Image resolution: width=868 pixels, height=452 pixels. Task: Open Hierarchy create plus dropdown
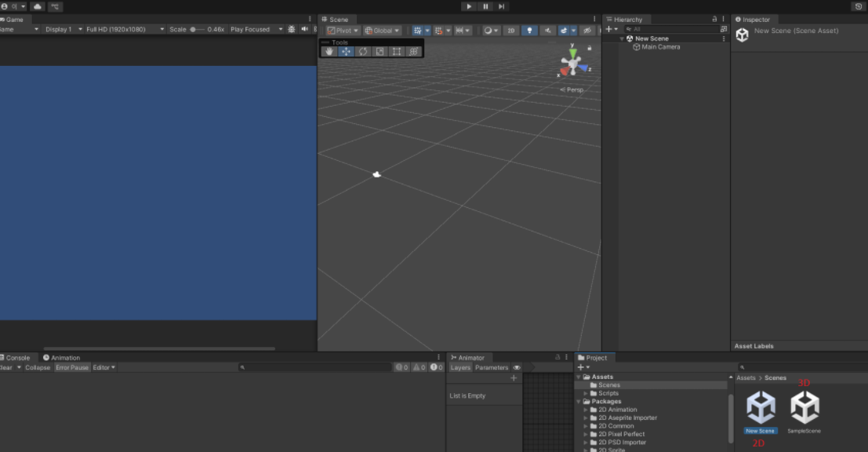[x=612, y=29]
